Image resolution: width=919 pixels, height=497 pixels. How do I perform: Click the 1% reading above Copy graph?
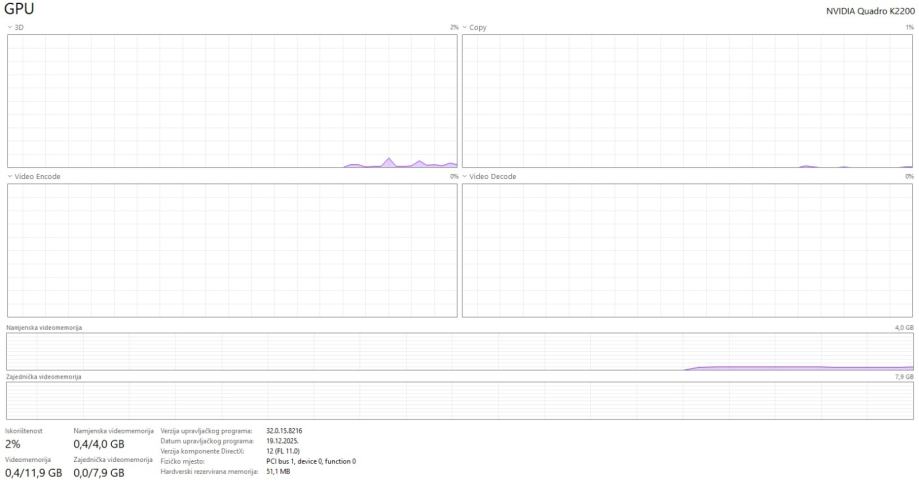pyautogui.click(x=909, y=28)
